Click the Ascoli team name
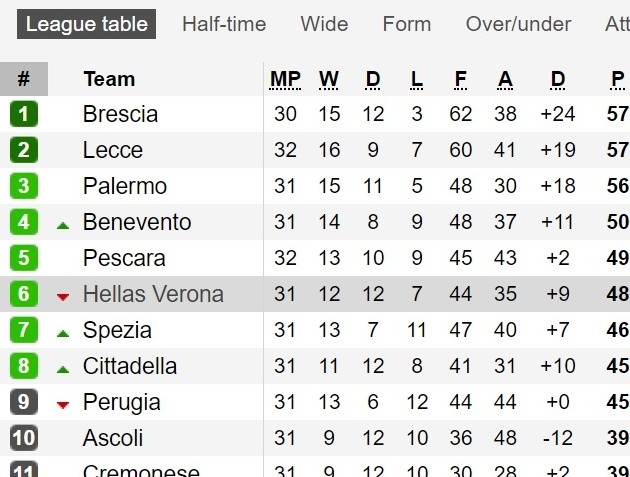The image size is (630, 477). pos(113,438)
